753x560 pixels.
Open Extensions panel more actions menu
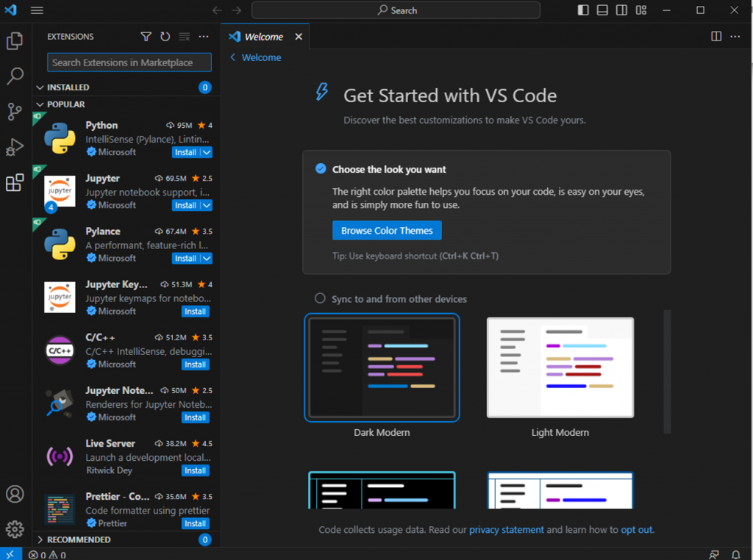(204, 37)
